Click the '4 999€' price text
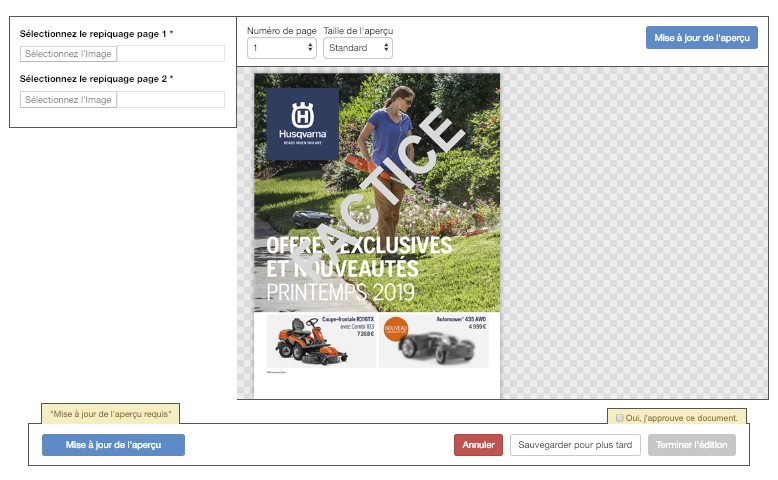Viewport: 778px width, 480px height. pyautogui.click(x=477, y=327)
